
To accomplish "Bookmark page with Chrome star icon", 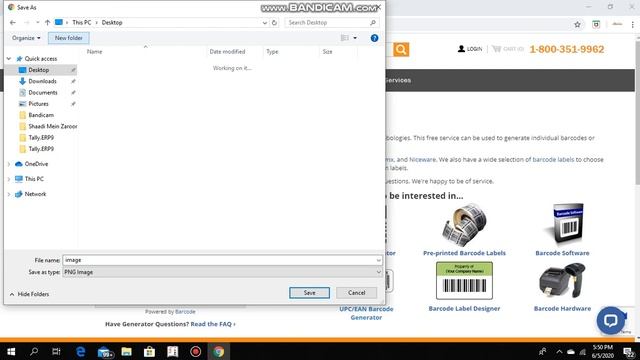I will click(x=577, y=24).
